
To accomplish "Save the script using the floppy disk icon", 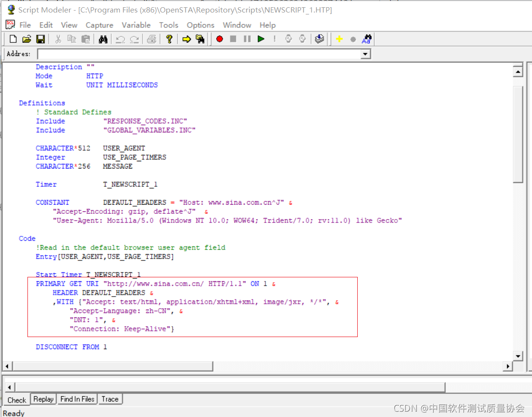I will coord(41,39).
